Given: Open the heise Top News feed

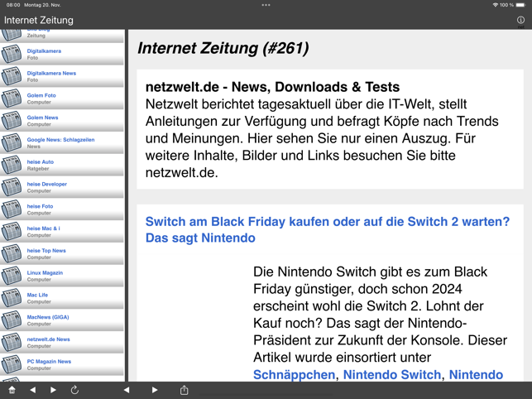Looking at the screenshot, I should (62, 253).
